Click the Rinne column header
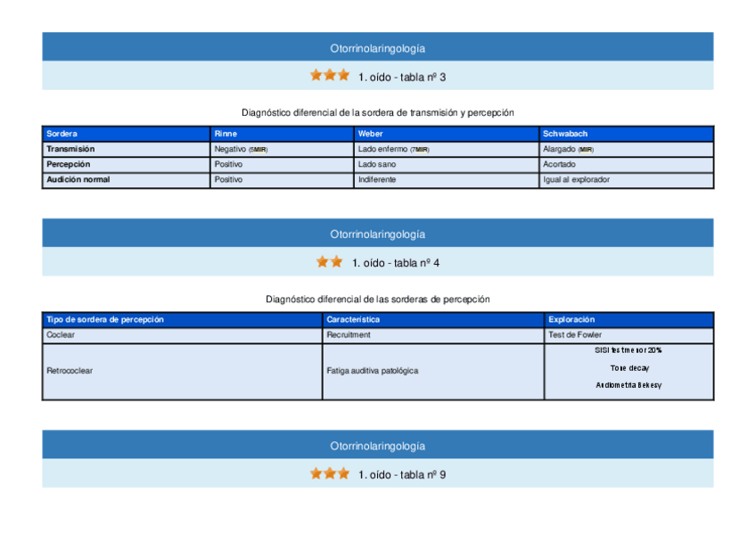Viewport: 756px width, 534px height. coord(226,134)
